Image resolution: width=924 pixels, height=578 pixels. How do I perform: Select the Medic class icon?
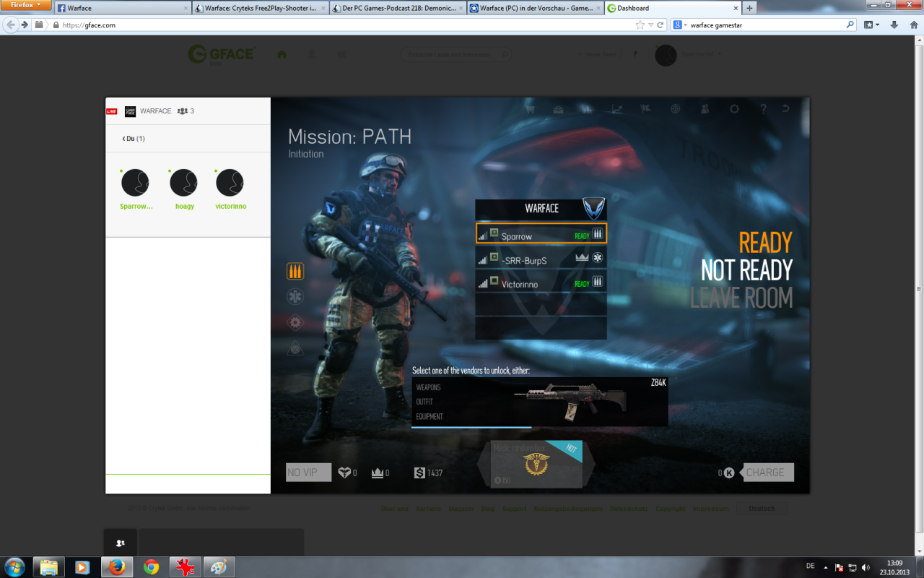[x=295, y=297]
